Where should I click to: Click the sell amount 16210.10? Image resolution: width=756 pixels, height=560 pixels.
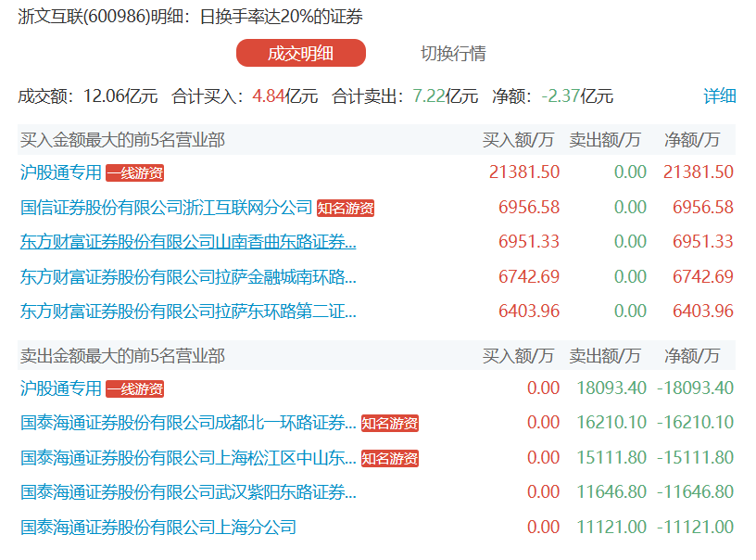coord(611,423)
